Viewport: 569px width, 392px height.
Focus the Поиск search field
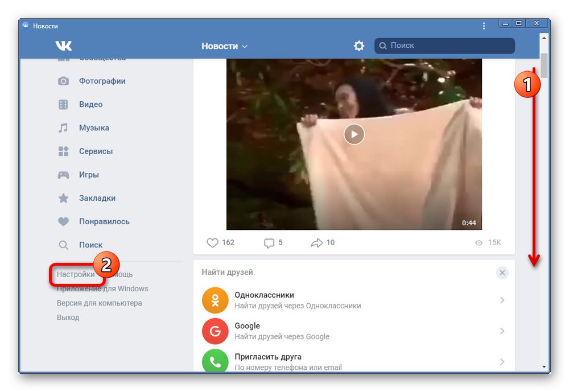444,46
